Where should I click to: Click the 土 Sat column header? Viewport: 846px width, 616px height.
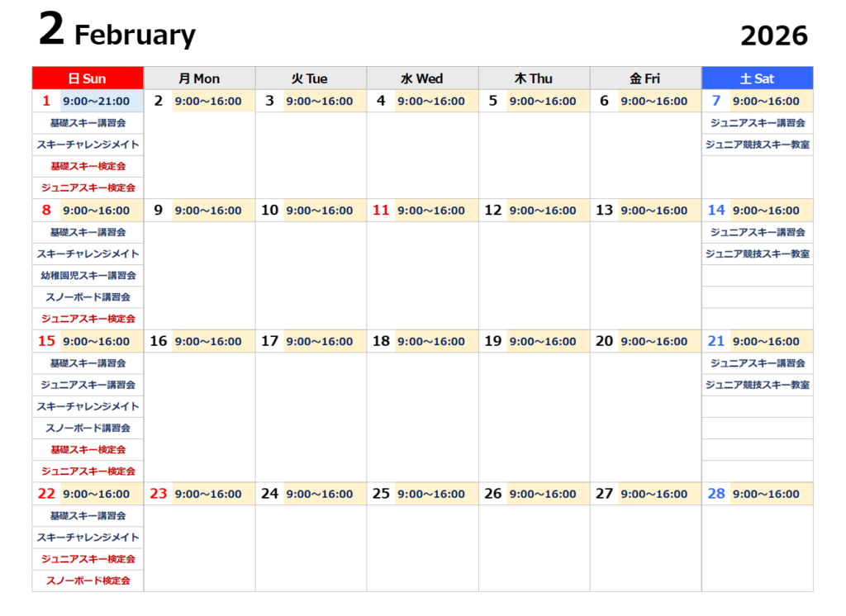(x=757, y=78)
